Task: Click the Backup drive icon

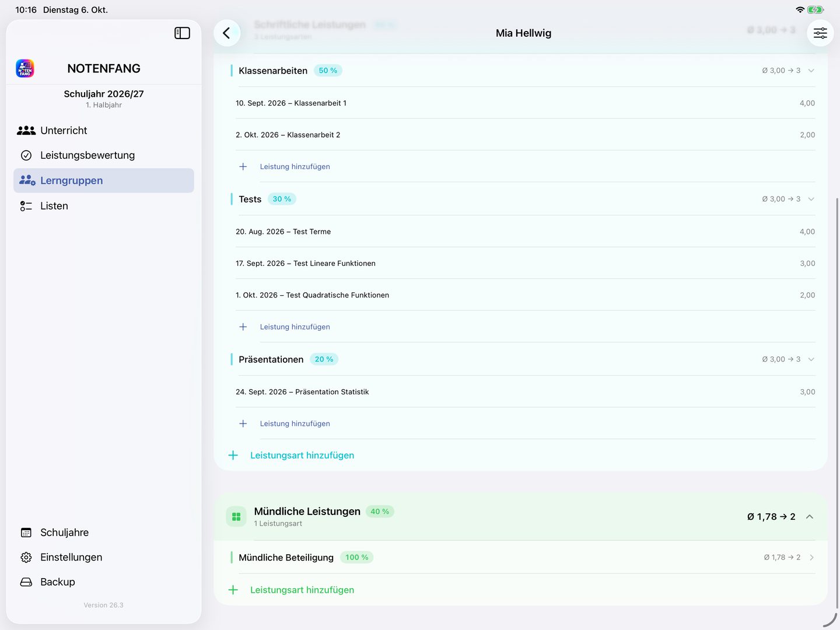Action: [26, 582]
